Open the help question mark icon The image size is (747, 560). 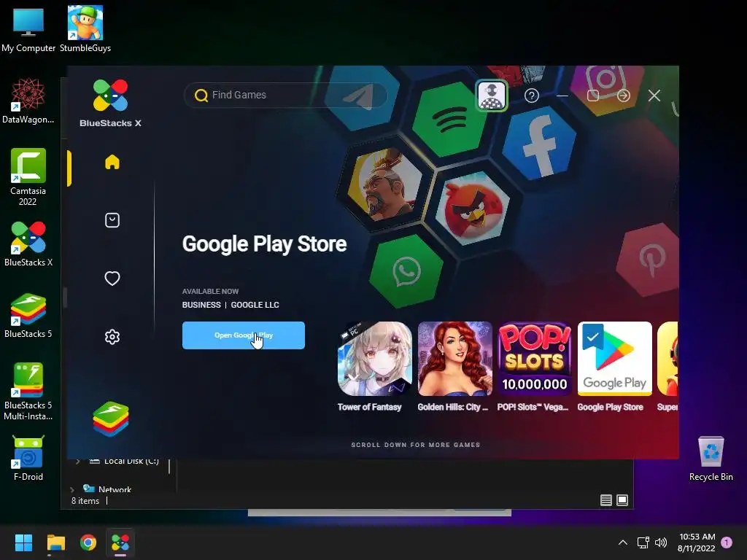coord(532,96)
